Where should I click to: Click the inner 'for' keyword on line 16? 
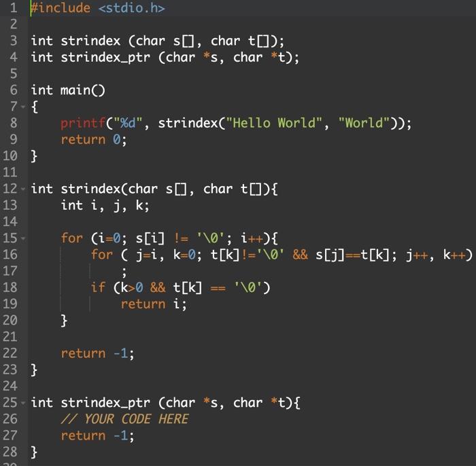102,255
